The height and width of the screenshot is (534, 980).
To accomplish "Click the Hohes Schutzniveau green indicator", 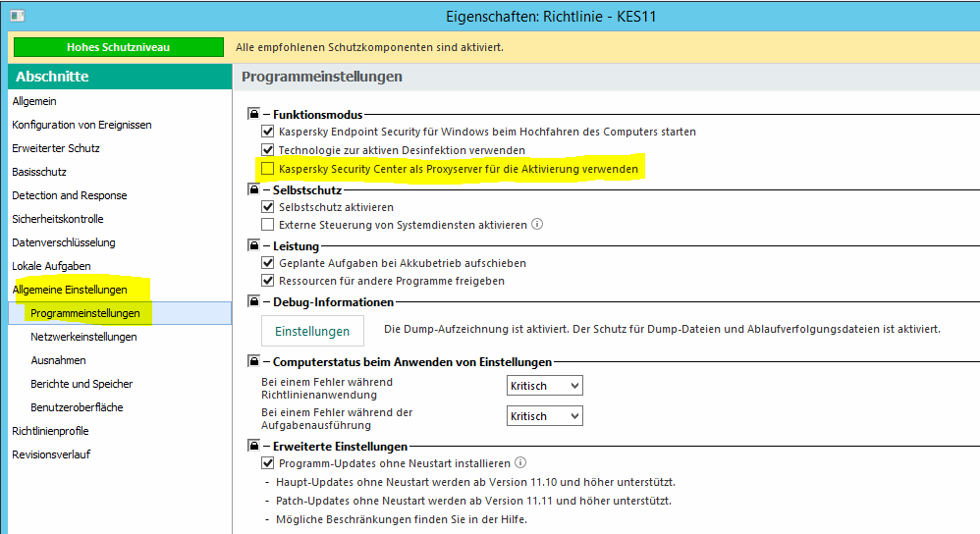I will coord(119,47).
